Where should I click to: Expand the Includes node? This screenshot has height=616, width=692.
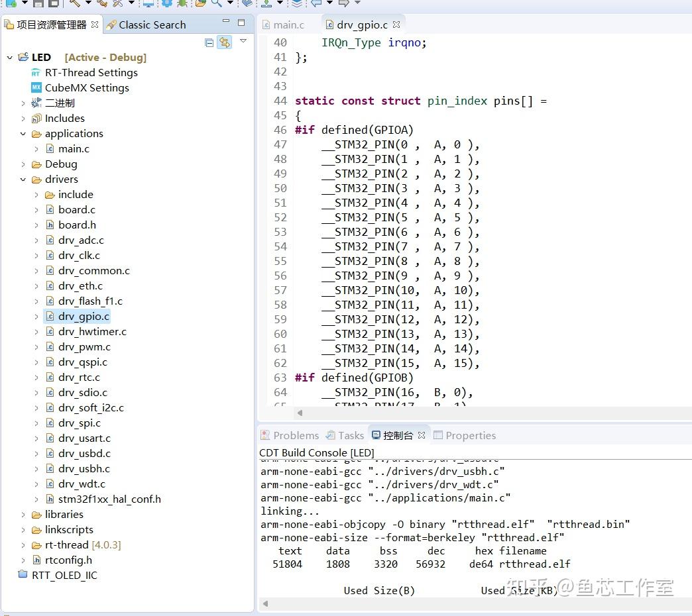[22, 118]
